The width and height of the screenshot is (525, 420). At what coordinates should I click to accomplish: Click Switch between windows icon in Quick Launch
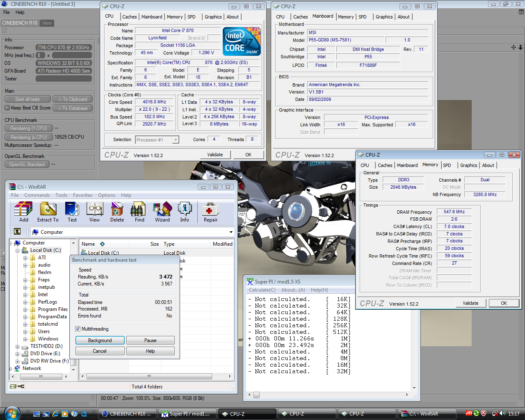tap(46, 414)
